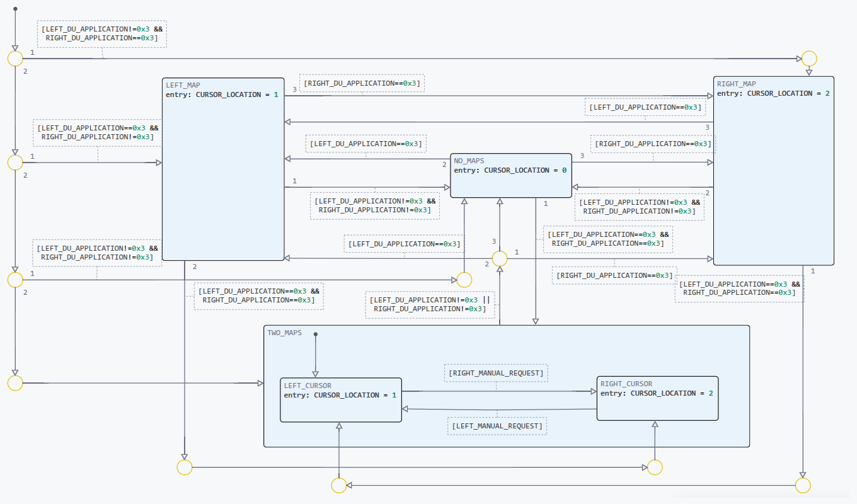Select the junction circle below LEFT_MAP
Viewport: 857px width, 504px height.
184,467
